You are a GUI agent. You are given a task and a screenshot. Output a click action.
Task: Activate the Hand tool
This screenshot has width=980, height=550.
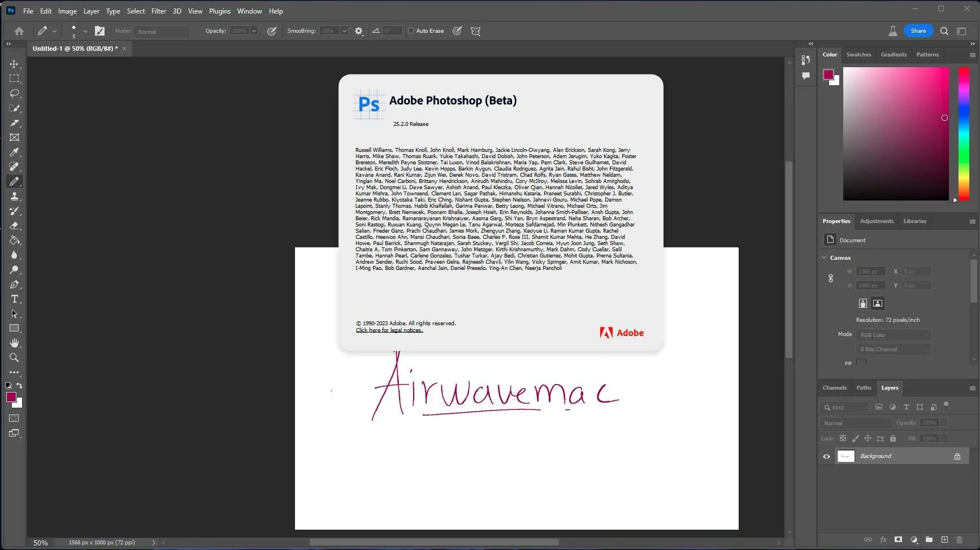[14, 343]
